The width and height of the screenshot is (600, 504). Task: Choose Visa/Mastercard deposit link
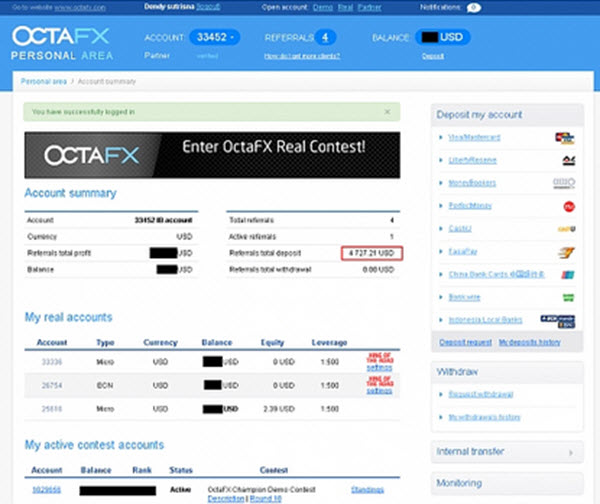tap(474, 137)
